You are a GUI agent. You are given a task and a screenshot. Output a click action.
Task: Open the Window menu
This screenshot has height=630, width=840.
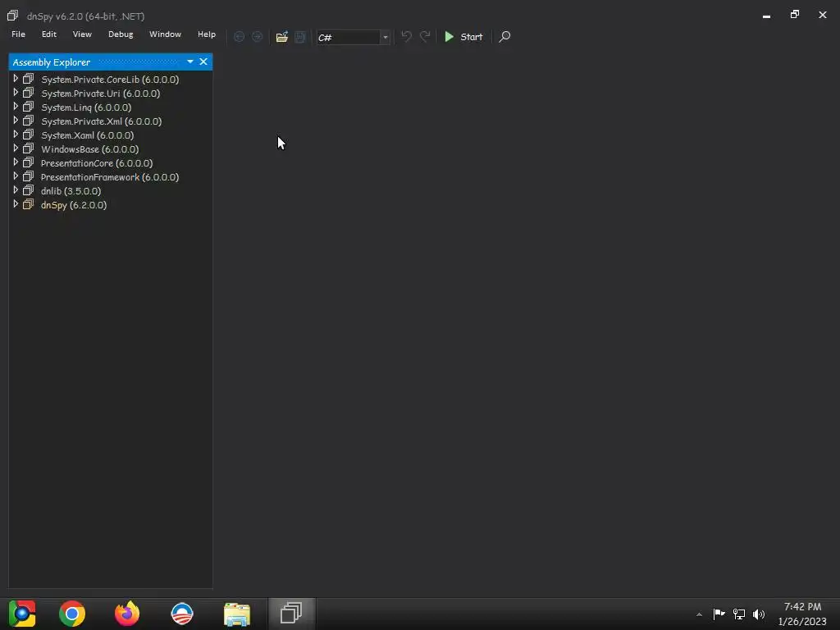coord(165,34)
